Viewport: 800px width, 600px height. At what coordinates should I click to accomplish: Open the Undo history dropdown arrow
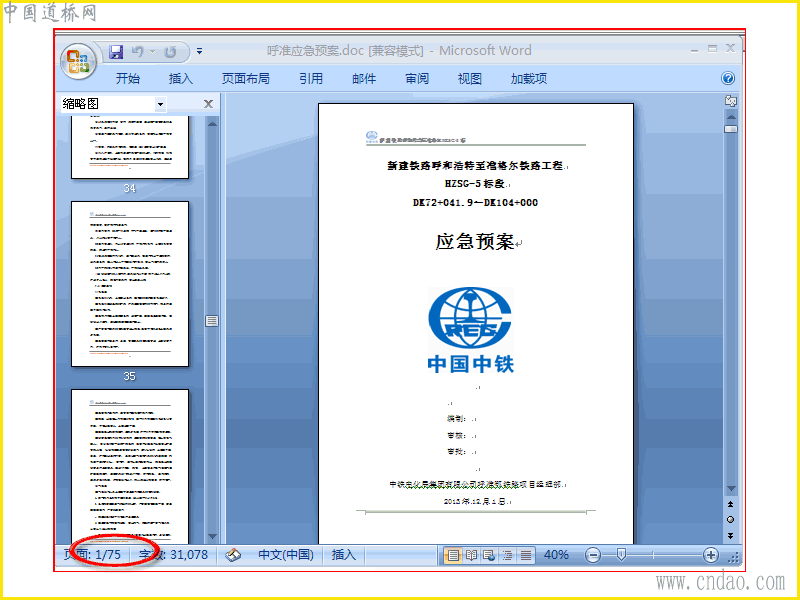[x=152, y=52]
